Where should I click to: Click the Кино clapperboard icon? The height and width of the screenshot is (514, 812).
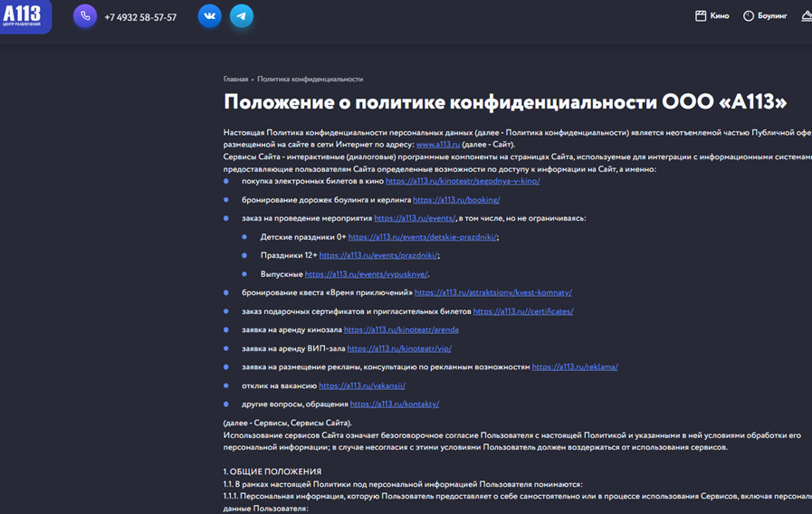(x=700, y=16)
